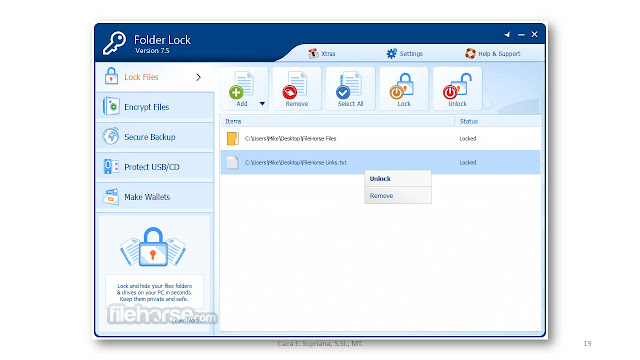640x360 pixels.
Task: Choose Remove from context menu
Action: (x=398, y=196)
